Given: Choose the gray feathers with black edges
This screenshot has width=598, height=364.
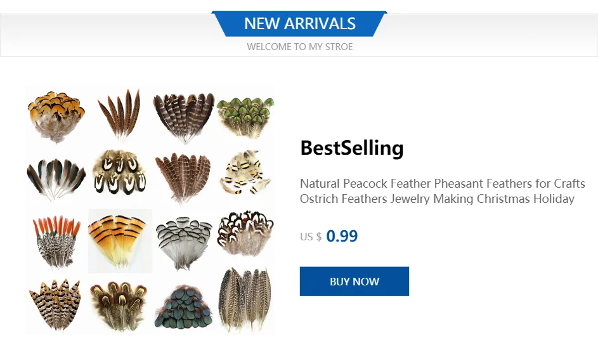Looking at the screenshot, I should [183, 242].
